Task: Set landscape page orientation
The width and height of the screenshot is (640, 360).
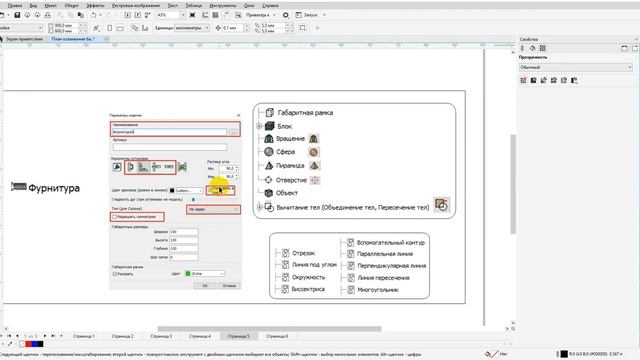Action: (120, 28)
